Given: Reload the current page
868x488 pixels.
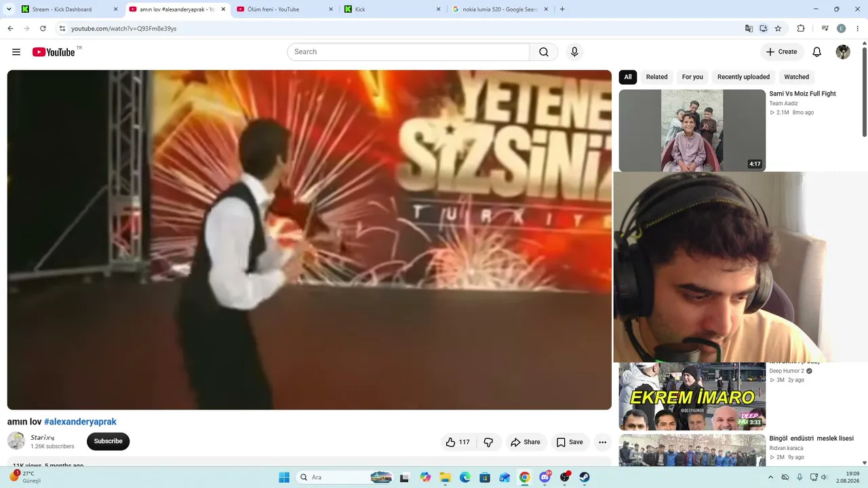Looking at the screenshot, I should click(x=43, y=28).
